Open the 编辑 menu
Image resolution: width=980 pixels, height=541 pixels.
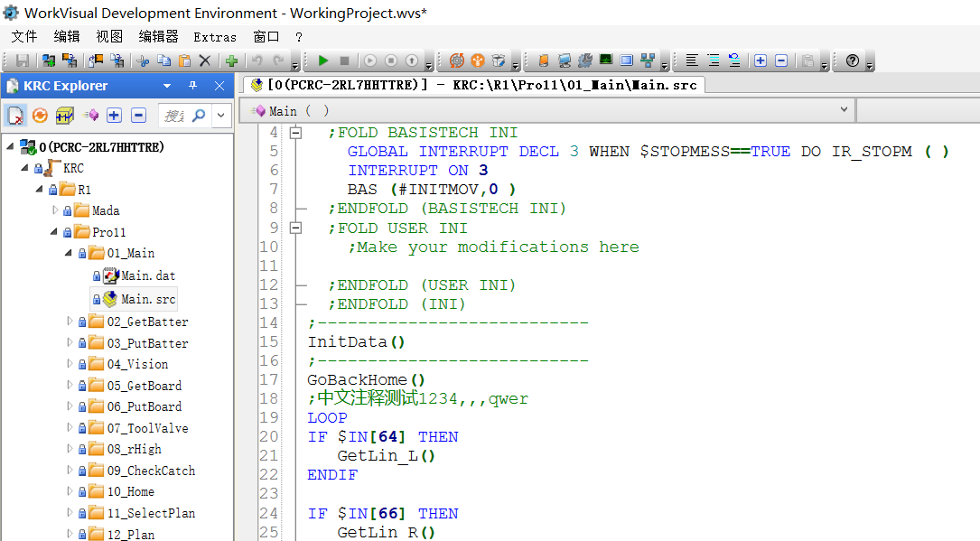pos(67,37)
